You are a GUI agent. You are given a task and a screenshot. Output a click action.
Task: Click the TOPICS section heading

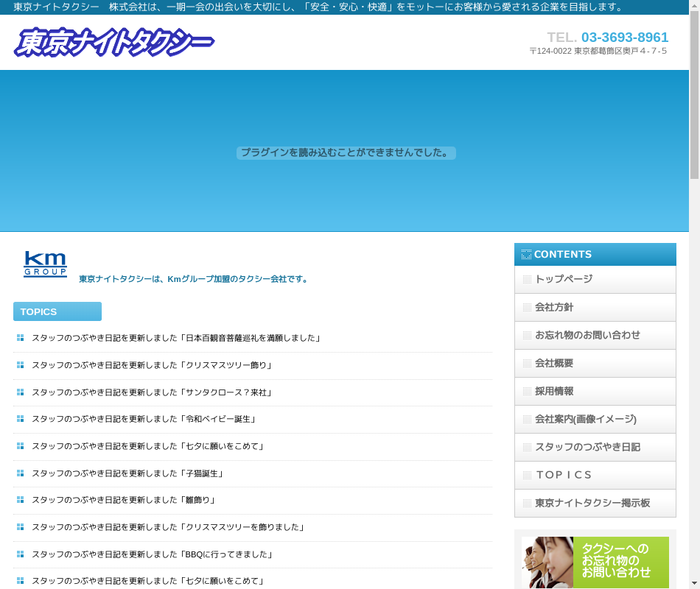[x=57, y=311]
